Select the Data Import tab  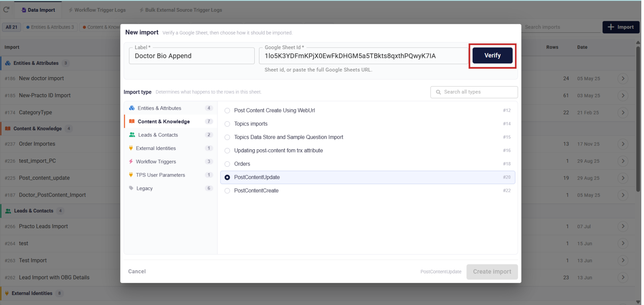pyautogui.click(x=38, y=10)
